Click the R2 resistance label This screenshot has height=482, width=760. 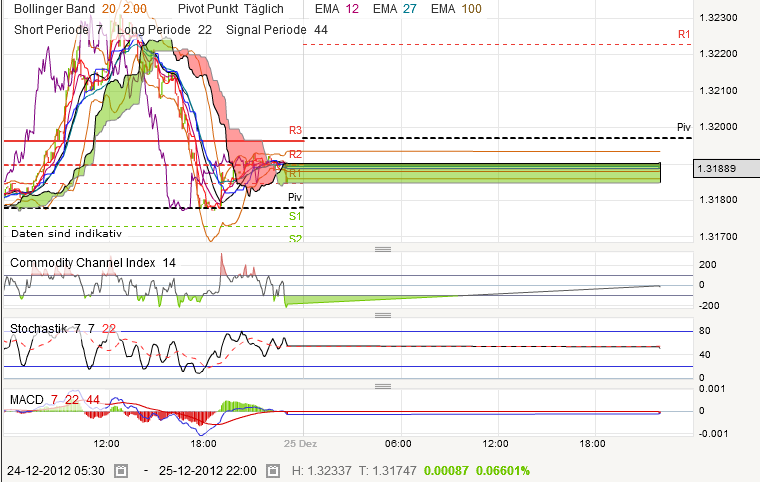click(295, 154)
